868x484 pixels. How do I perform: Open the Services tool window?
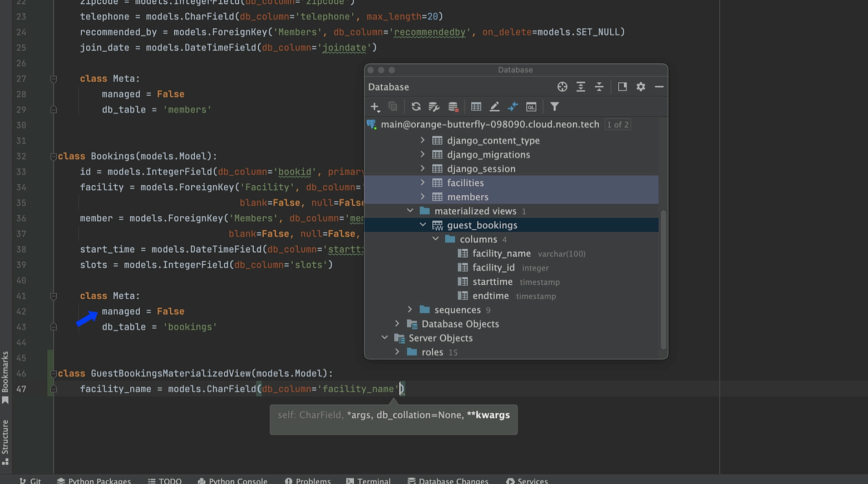pos(527,480)
